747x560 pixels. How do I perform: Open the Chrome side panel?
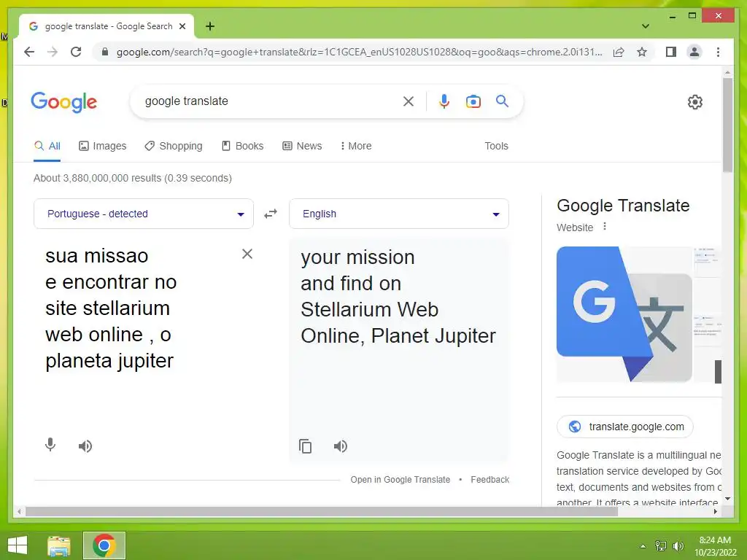671,52
